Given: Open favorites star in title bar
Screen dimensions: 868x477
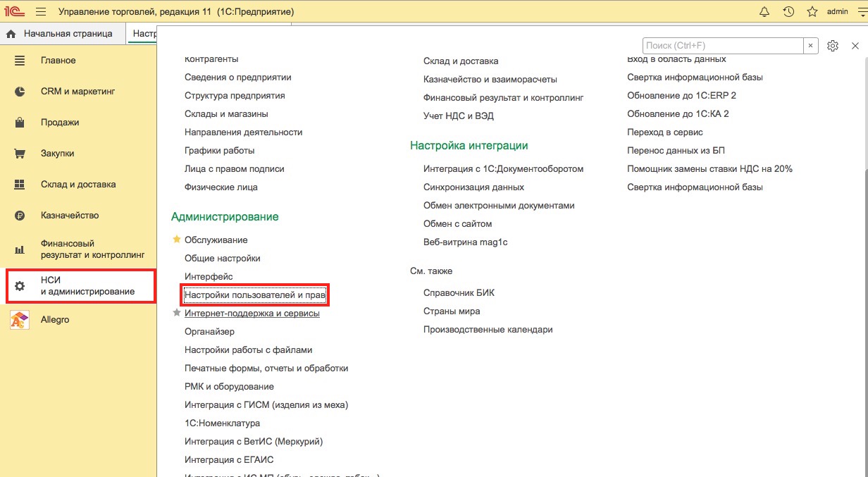Looking at the screenshot, I should pos(812,12).
